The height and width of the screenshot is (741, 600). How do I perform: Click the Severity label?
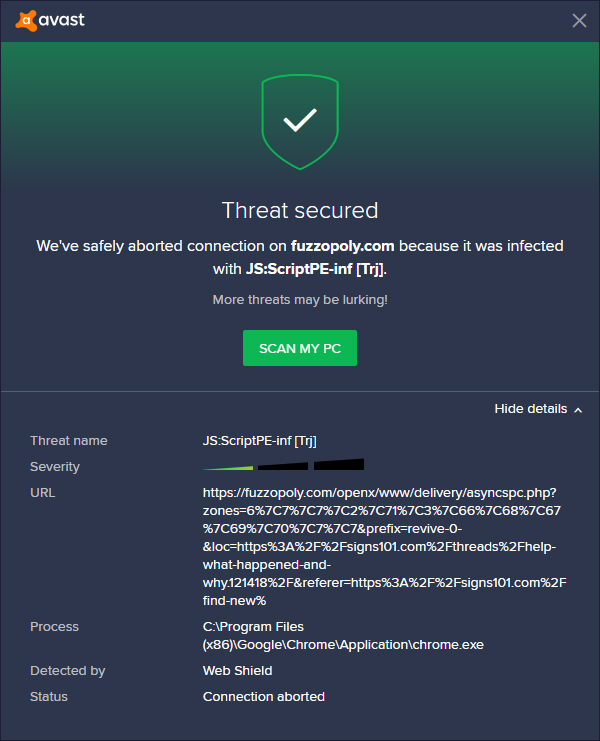(55, 467)
